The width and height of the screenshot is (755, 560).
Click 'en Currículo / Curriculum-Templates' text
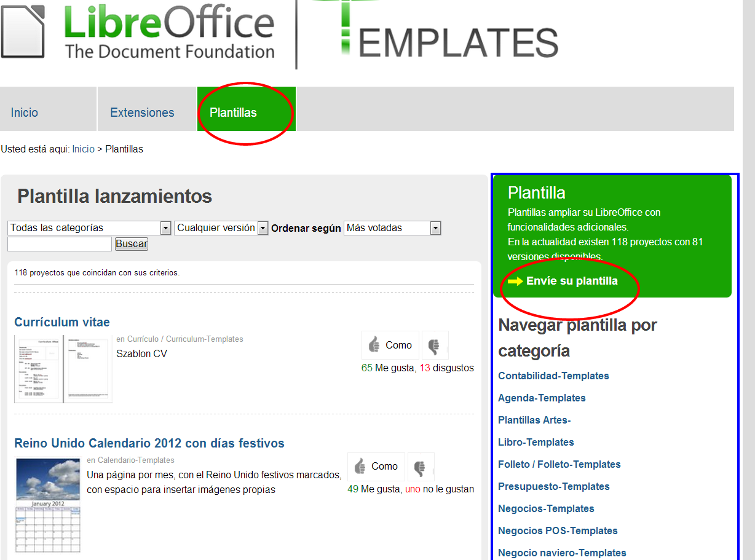pyautogui.click(x=180, y=339)
